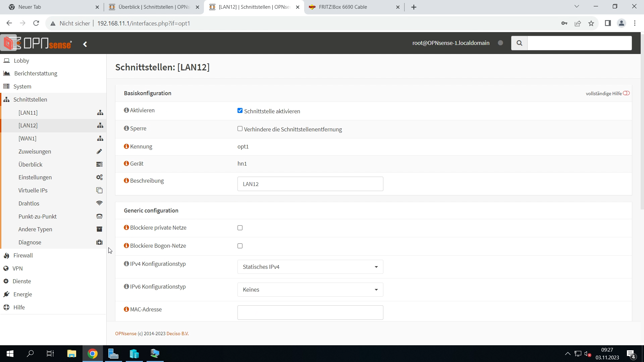Click the info icon next to Beschreibung
The width and height of the screenshot is (644, 362).
click(126, 181)
